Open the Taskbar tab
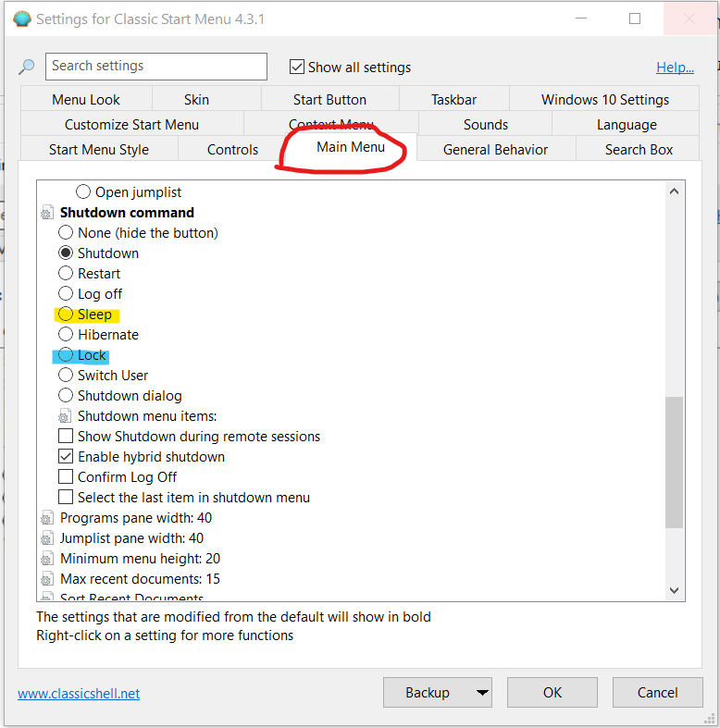Viewport: 720px width, 728px height. tap(453, 99)
